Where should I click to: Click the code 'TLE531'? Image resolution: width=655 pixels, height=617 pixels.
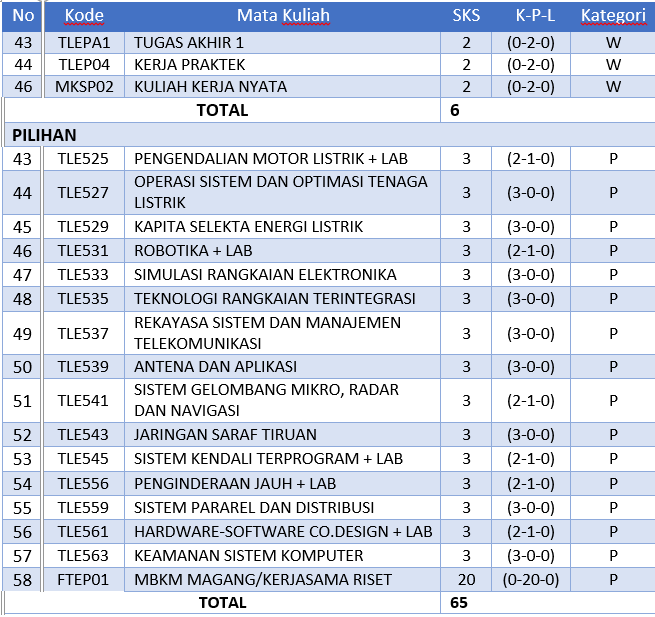pyautogui.click(x=83, y=251)
